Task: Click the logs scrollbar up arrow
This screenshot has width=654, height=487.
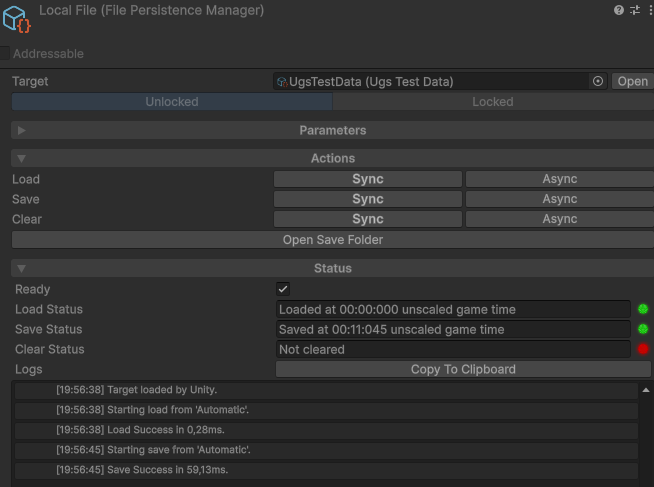Action: tap(646, 390)
